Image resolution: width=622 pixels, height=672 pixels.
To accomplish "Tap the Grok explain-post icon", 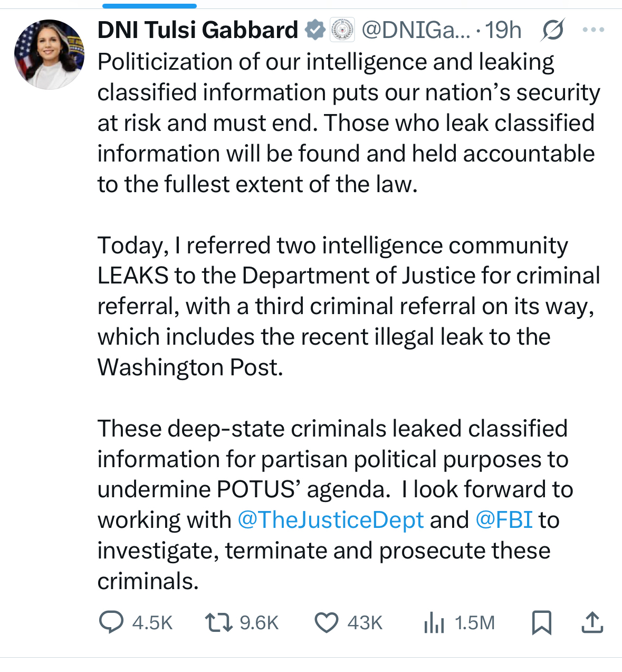I will pos(553,30).
